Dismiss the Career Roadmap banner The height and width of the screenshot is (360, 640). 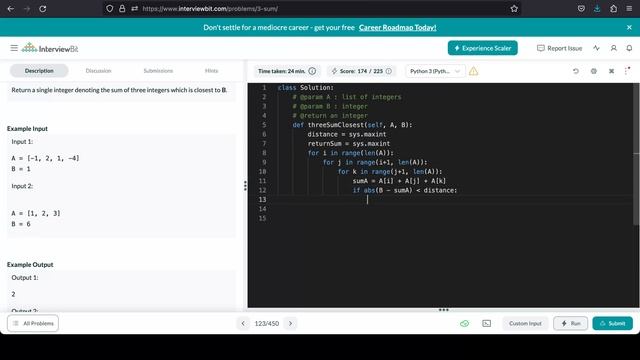[x=629, y=27]
